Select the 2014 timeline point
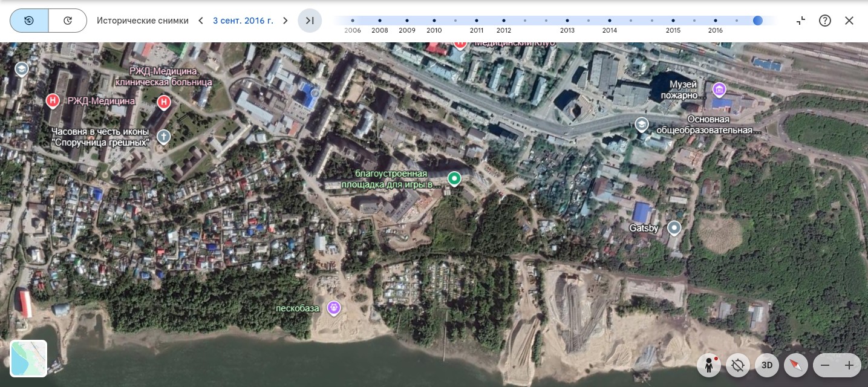Screen dimensions: 868x387 610,21
